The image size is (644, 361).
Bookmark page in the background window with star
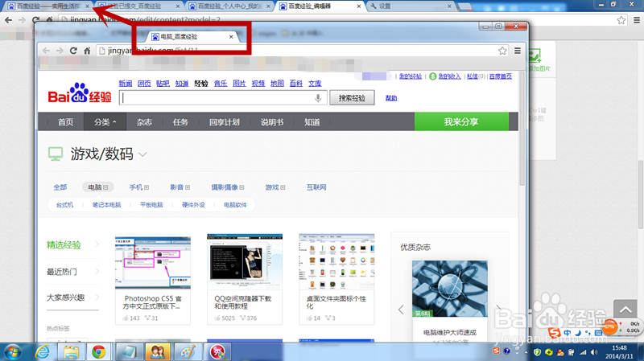coord(621,19)
